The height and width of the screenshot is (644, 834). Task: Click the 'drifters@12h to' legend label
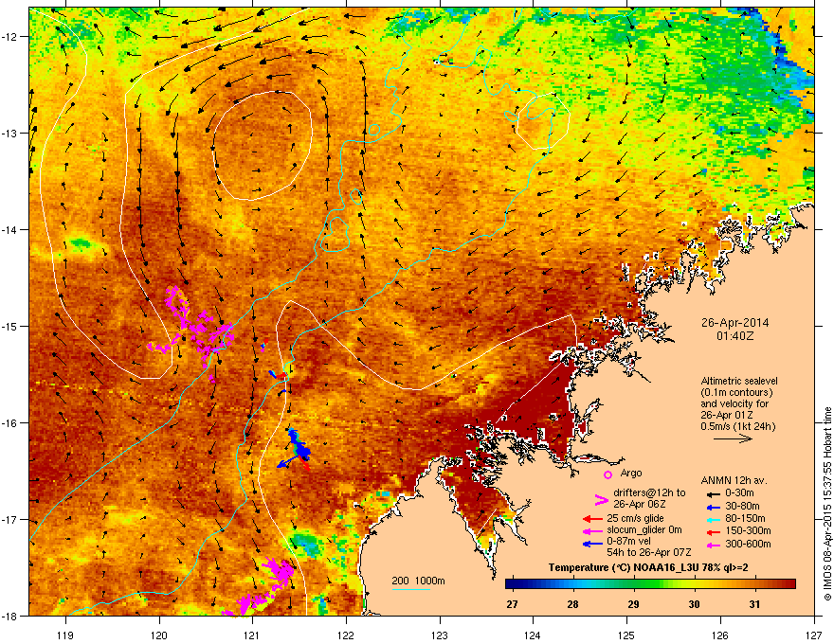click(x=649, y=493)
